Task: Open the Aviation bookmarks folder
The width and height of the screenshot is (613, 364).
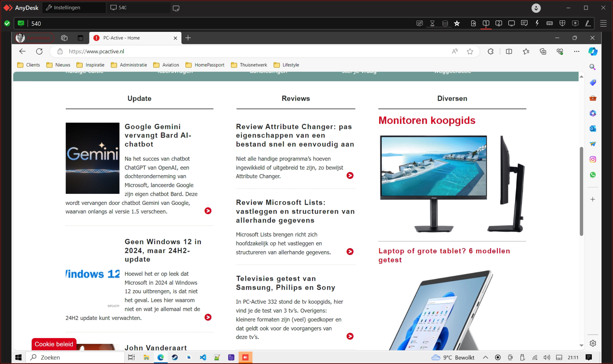Action: coord(166,65)
